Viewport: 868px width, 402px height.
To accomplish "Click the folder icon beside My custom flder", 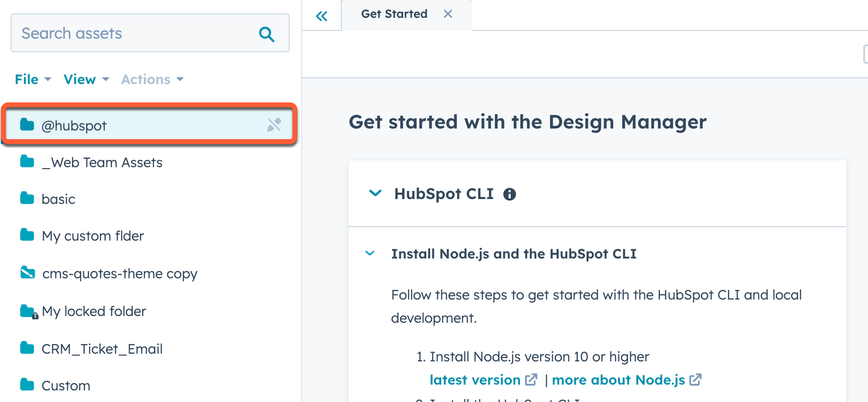I will point(27,235).
